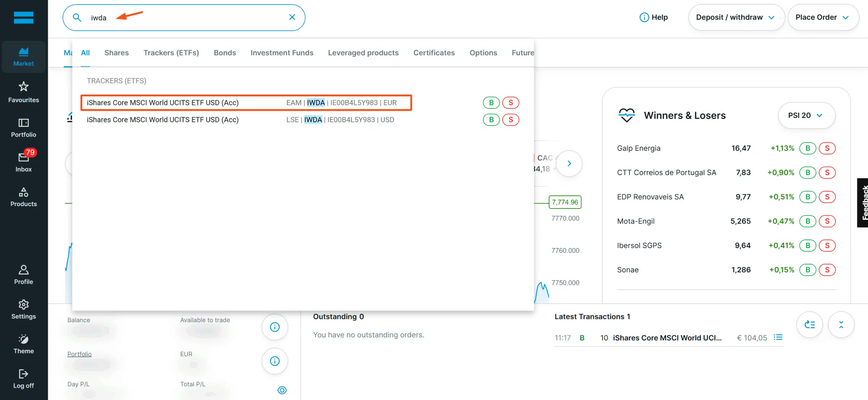This screenshot has height=400, width=868.
Task: Open Settings gear in sidebar
Action: (x=24, y=309)
